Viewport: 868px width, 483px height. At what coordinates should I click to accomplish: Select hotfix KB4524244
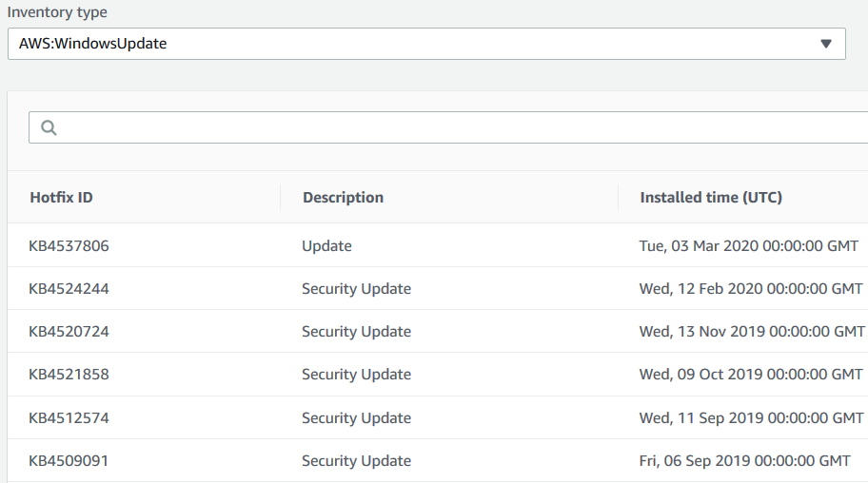point(69,289)
